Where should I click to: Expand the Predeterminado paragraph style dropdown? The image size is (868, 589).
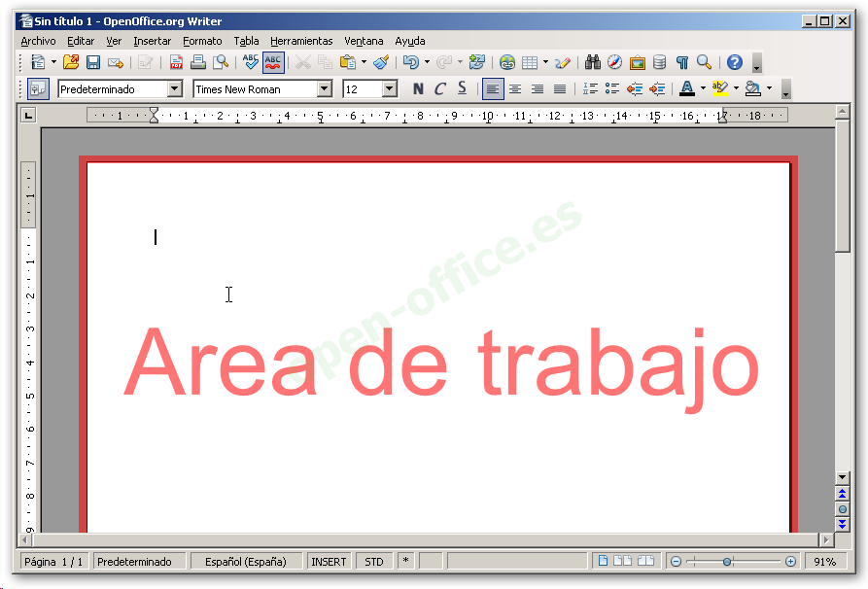tap(174, 88)
